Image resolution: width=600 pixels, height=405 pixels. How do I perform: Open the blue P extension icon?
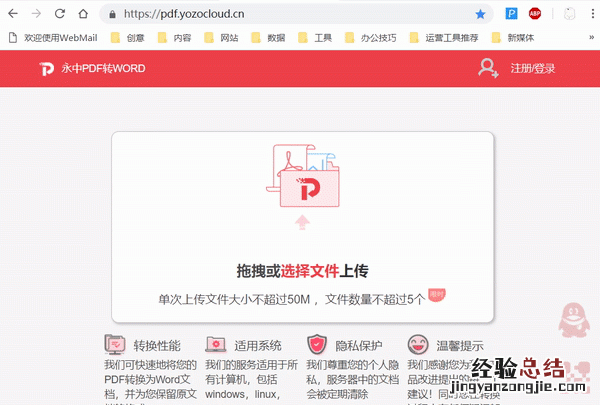tap(511, 14)
